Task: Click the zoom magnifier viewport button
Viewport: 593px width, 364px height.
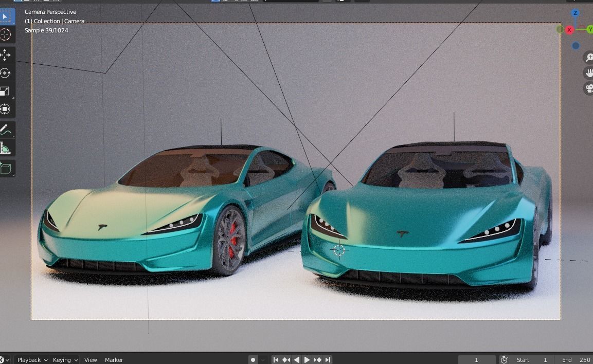Action: pos(588,57)
